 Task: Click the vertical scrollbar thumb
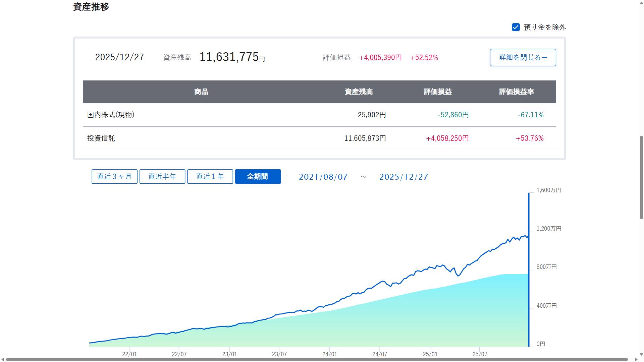(641, 178)
